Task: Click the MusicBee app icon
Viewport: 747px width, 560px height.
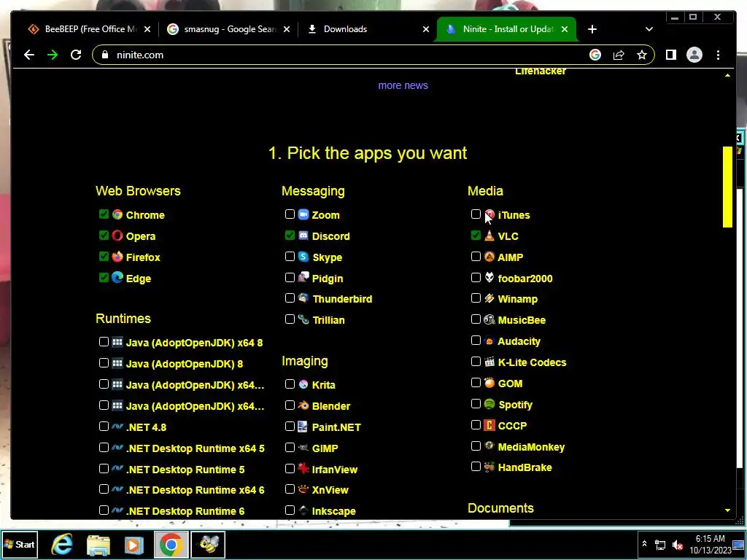Action: (489, 319)
